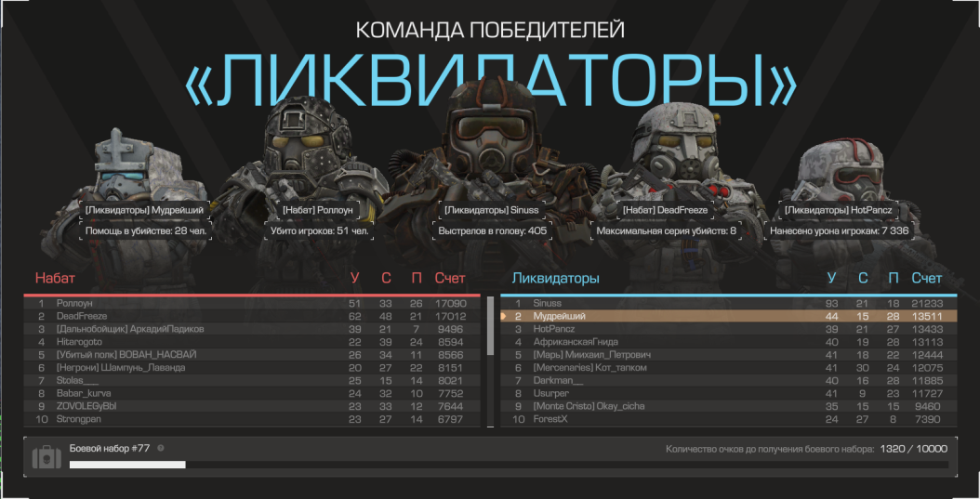Click the combat kit briefcase icon
Screen dimensions: 980x499
click(46, 458)
